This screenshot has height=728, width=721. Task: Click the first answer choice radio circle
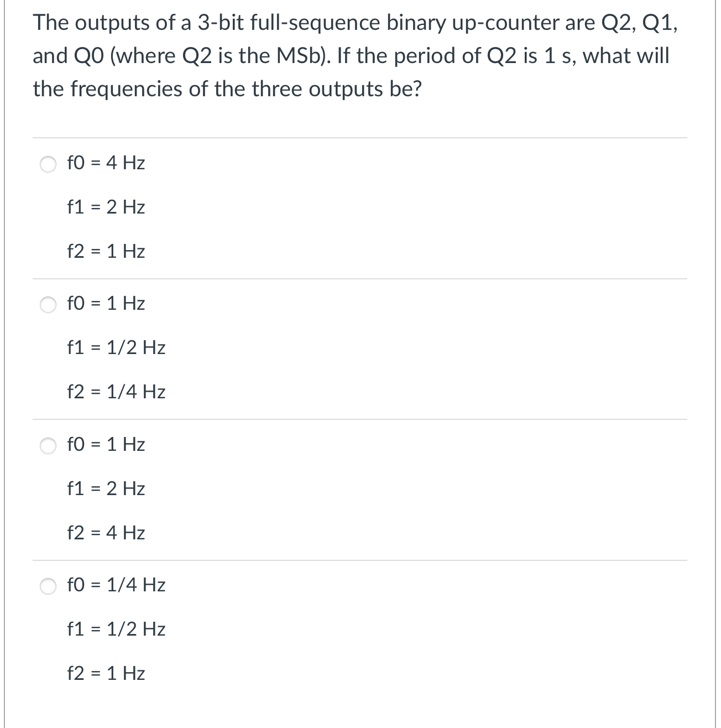click(48, 163)
